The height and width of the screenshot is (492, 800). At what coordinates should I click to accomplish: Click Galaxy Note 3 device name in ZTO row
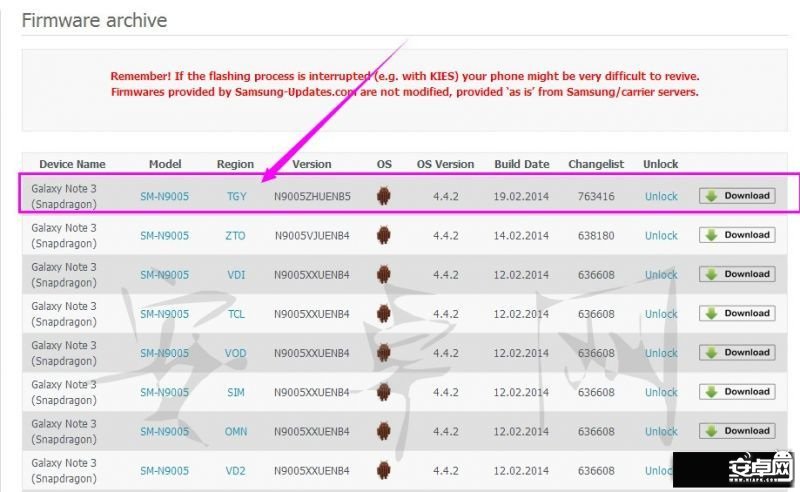point(64,236)
